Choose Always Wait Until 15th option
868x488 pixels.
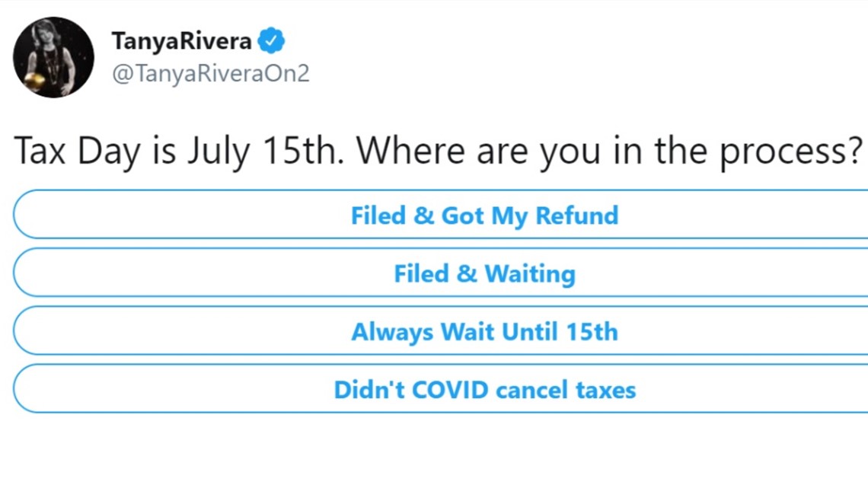click(441, 330)
